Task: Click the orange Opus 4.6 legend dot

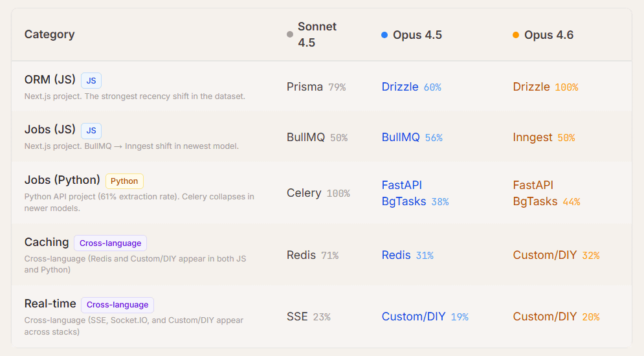Action: (x=516, y=35)
